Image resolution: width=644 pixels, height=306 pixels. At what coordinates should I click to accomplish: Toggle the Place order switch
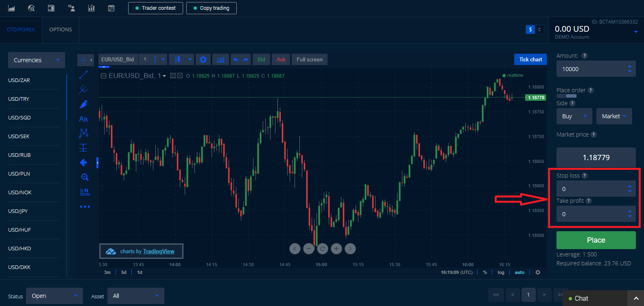pos(567,96)
